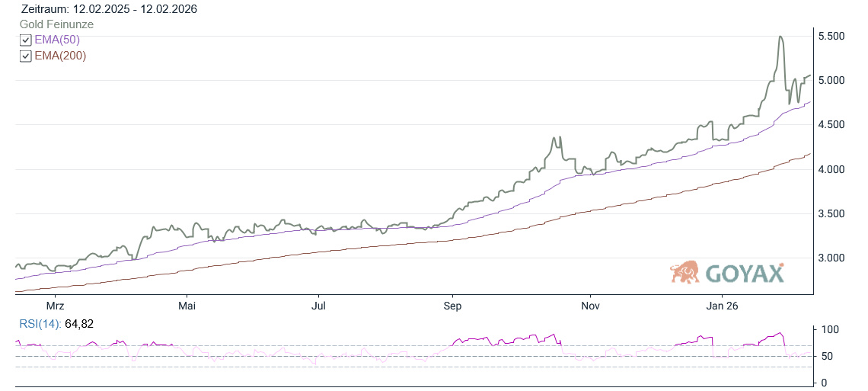Image resolution: width=868 pixels, height=391 pixels.
Task: Click the Sep label on time axis
Action: point(452,306)
